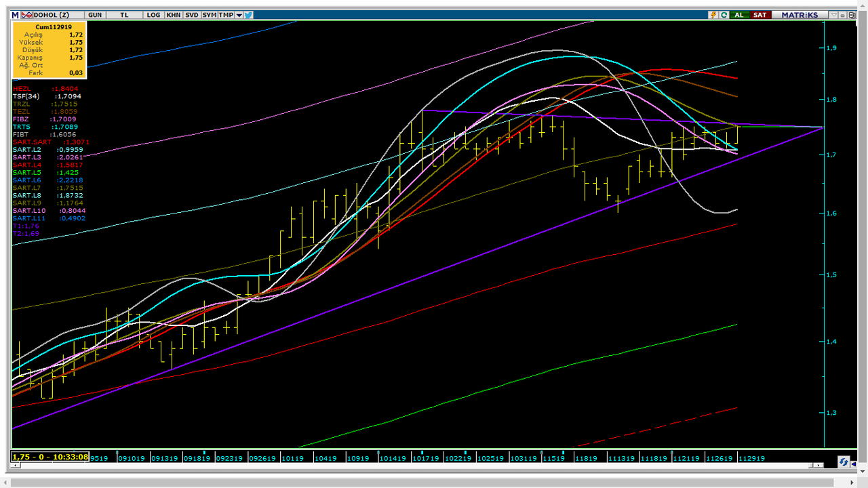Click the SART.L7 indicator label
The height and width of the screenshot is (488, 868).
(27, 188)
